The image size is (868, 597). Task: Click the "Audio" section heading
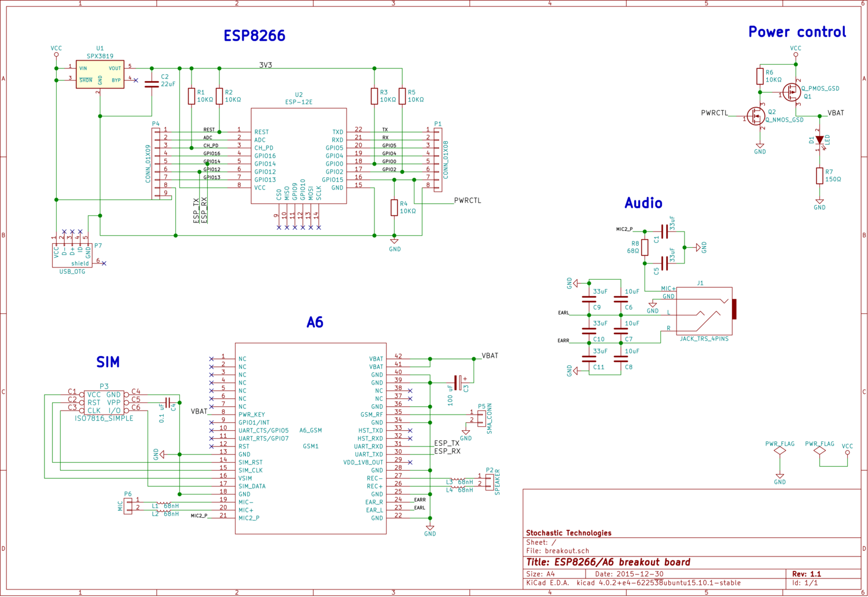(643, 203)
